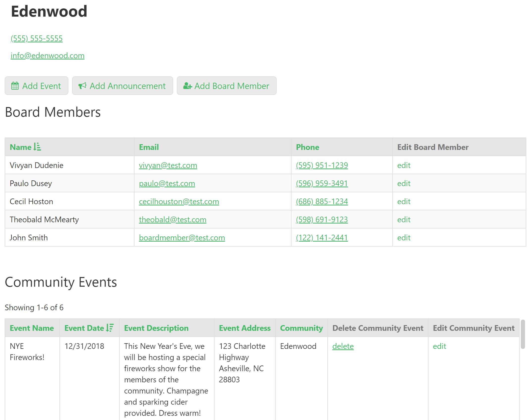The image size is (528, 420).
Task: Open info@edenwood.com email link
Action: pyautogui.click(x=48, y=56)
